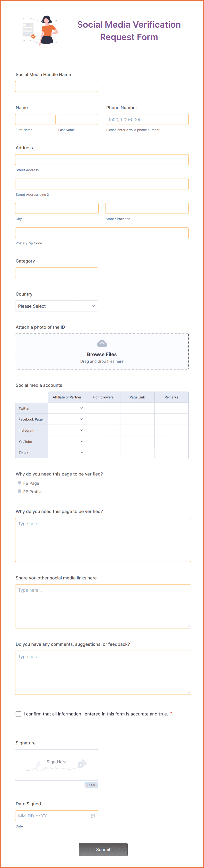
Task: Click the cloud upload icon
Action: [102, 343]
